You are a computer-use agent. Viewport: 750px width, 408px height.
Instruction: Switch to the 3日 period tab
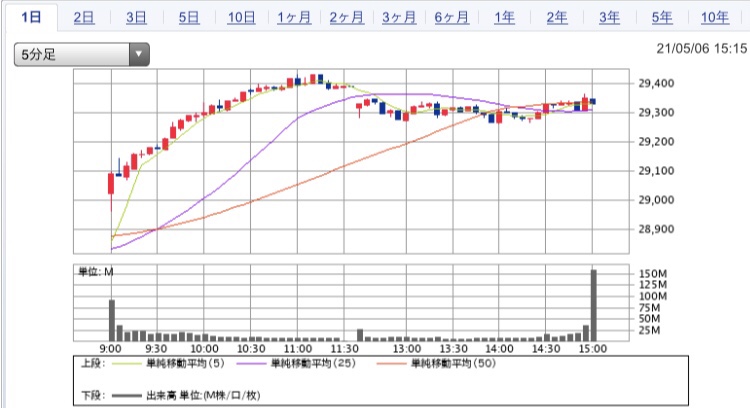click(x=136, y=18)
